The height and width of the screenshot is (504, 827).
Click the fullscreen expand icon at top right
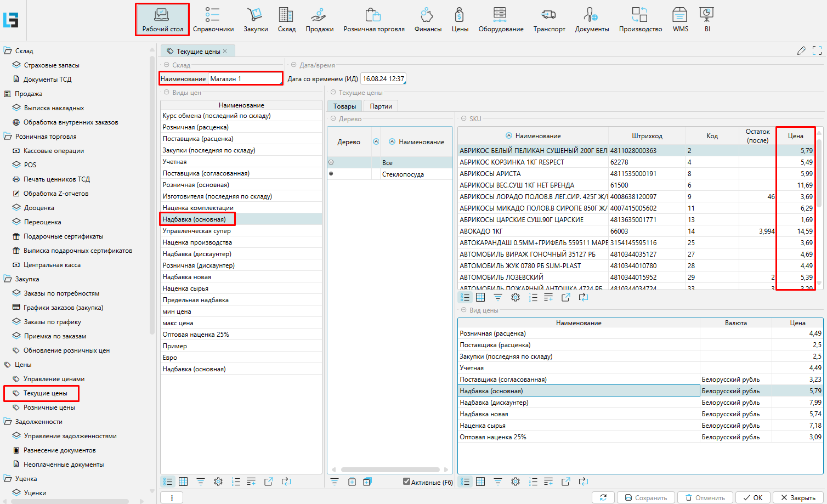coord(817,51)
